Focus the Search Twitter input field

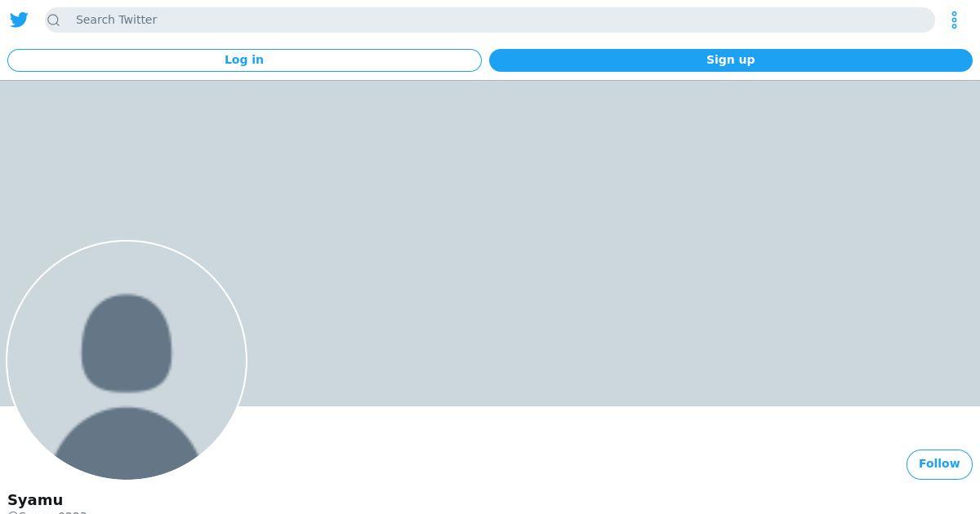tap(490, 20)
